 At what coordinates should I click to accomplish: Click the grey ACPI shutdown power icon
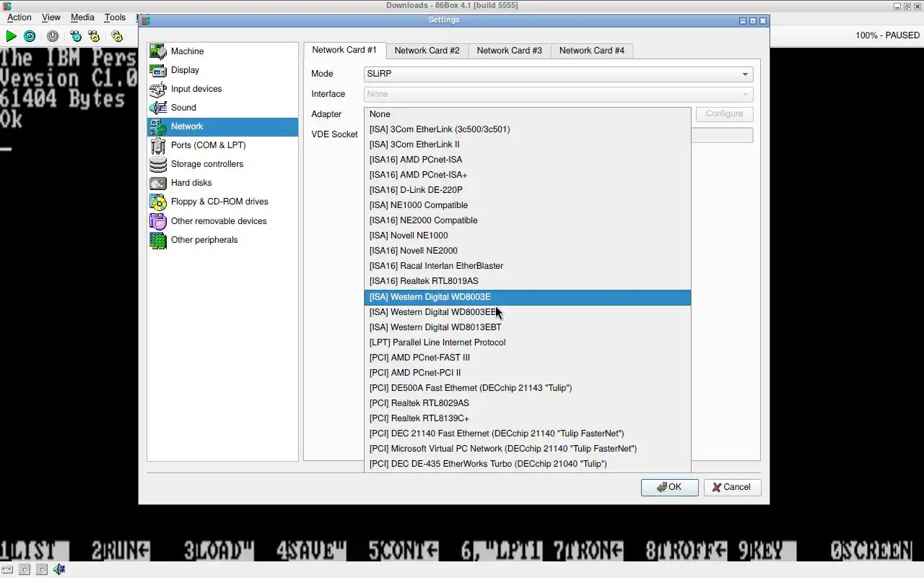click(x=53, y=36)
